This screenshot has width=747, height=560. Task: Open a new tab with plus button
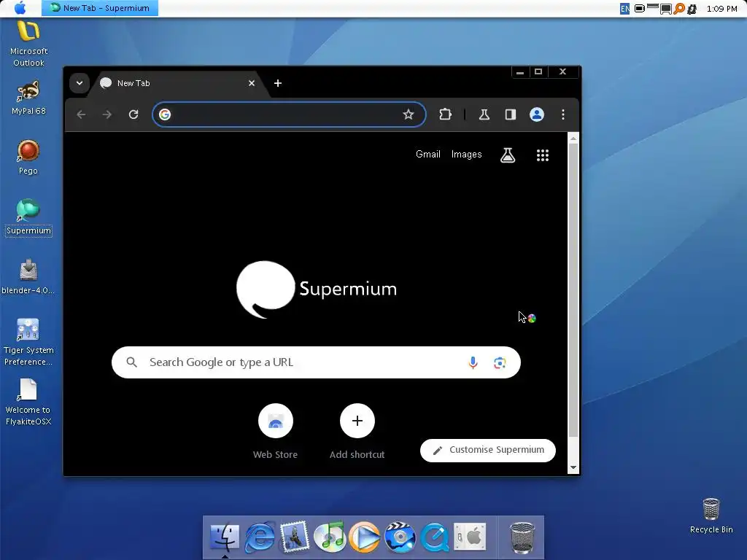tap(278, 83)
